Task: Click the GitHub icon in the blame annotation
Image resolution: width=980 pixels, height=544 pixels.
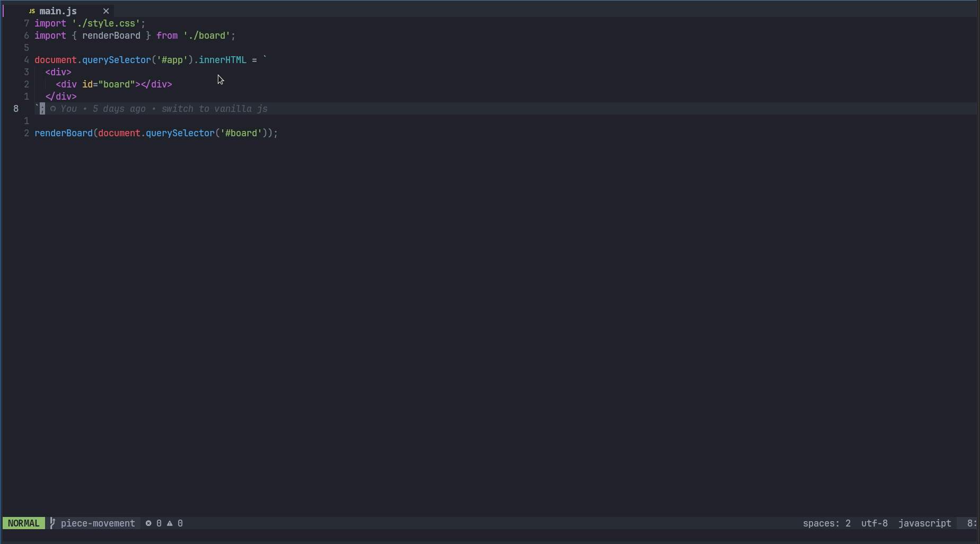Action: pyautogui.click(x=52, y=109)
